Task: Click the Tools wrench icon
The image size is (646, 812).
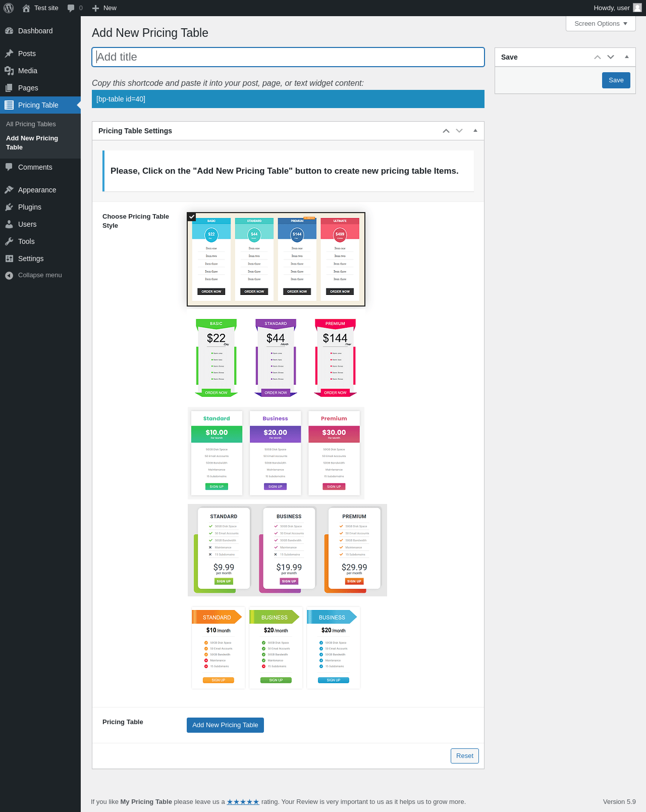Action: (9, 241)
